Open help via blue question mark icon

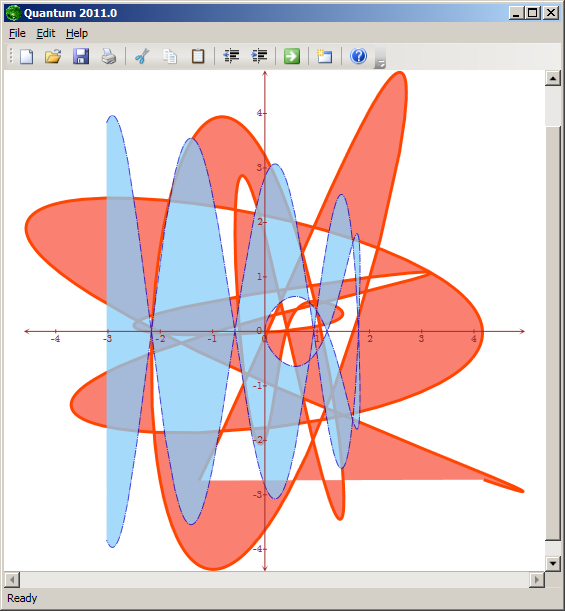click(358, 56)
